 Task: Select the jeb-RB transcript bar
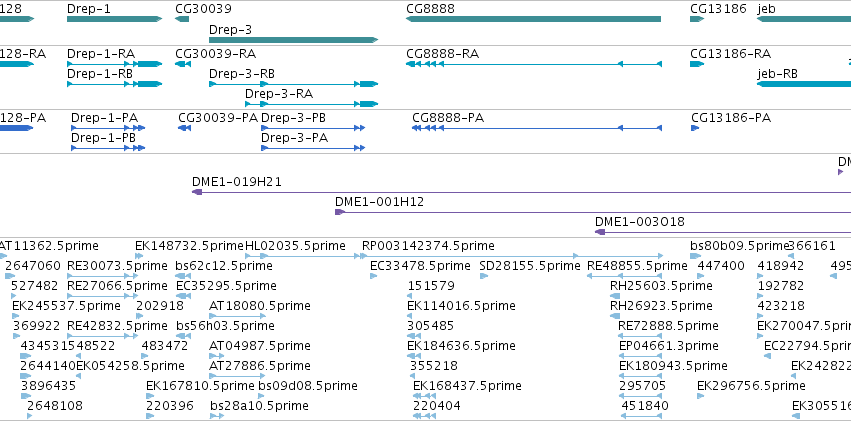[804, 84]
